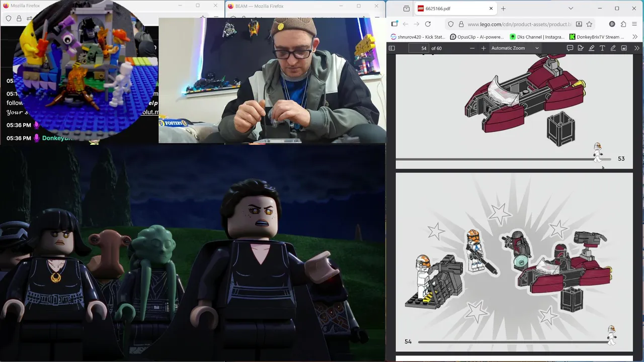Go forward in the lego.com window

point(417,24)
